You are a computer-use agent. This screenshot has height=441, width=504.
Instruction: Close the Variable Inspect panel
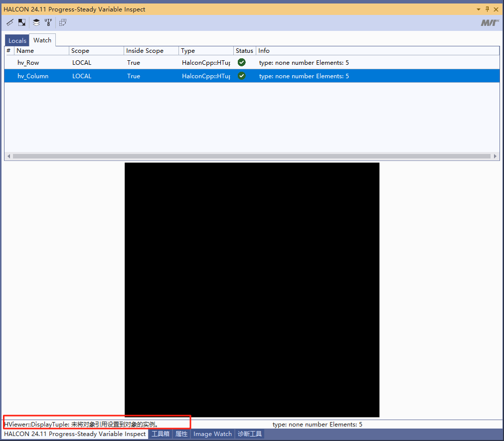coord(496,9)
